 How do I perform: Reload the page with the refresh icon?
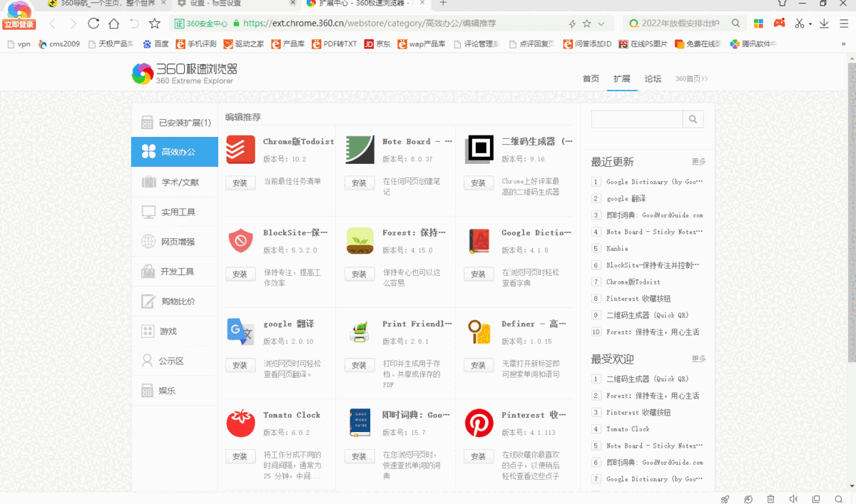click(93, 23)
